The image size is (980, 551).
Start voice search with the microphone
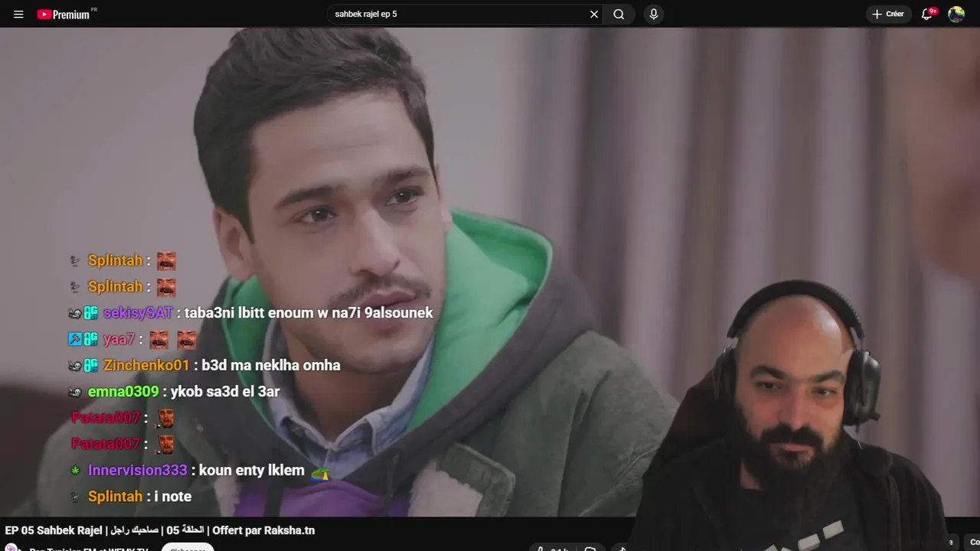coord(653,14)
